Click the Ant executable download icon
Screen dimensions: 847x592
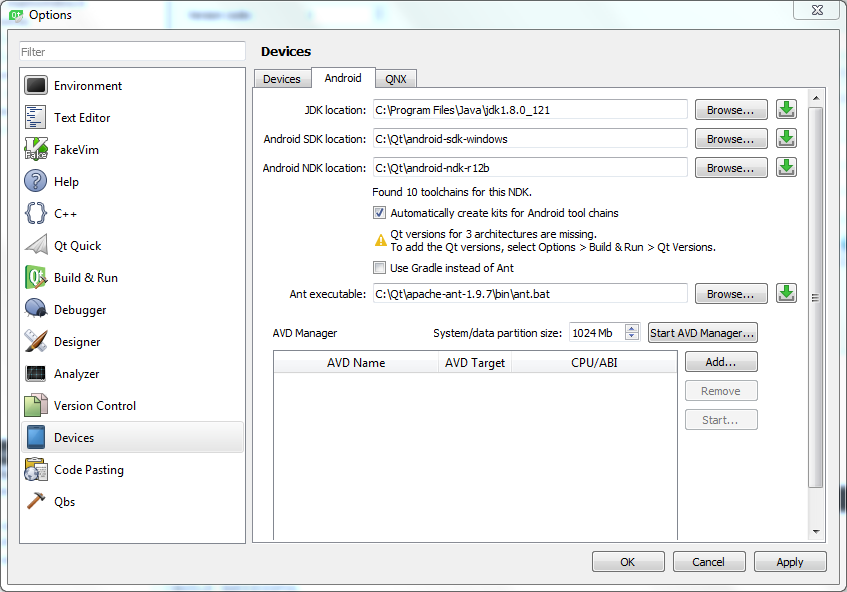pos(786,294)
